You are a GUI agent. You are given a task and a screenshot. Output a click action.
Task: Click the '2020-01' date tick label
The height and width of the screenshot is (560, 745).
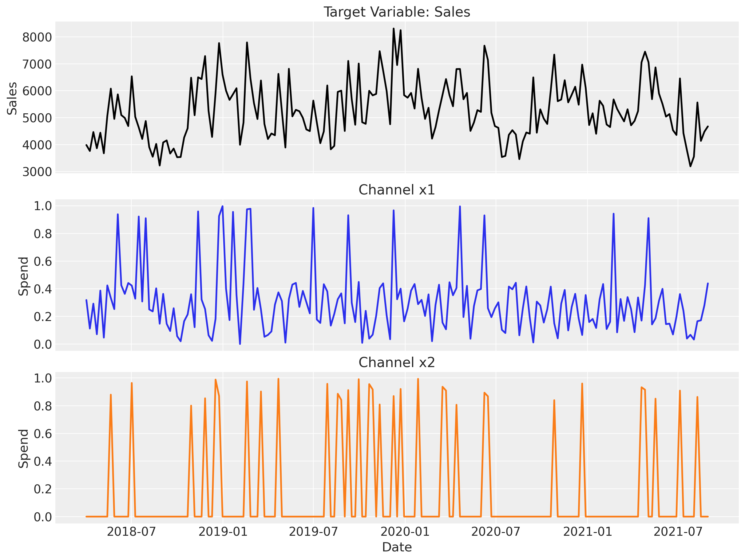(x=405, y=531)
